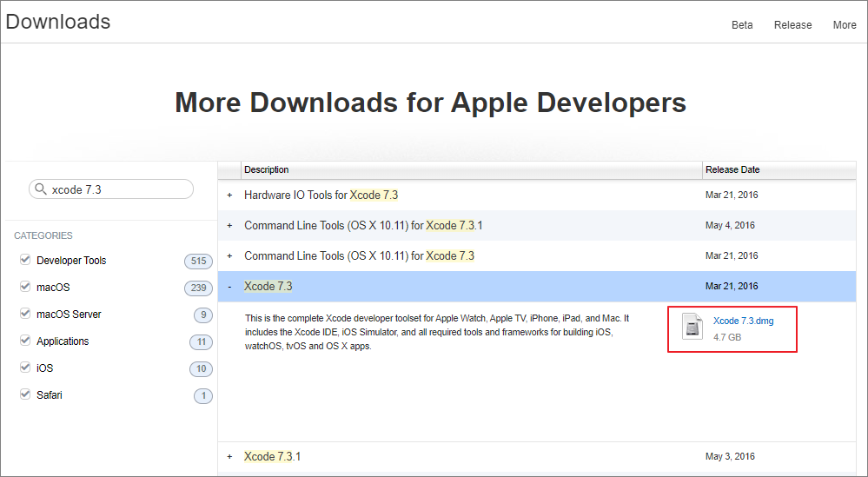Viewport: 868px width, 477px height.
Task: Click the May 3, 2016 release date
Action: (x=730, y=456)
